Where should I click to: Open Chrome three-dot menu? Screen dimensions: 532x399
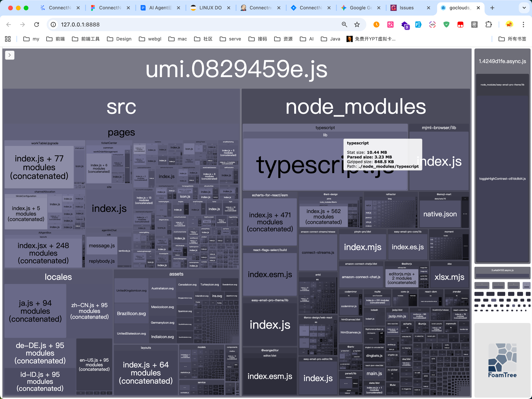point(523,25)
